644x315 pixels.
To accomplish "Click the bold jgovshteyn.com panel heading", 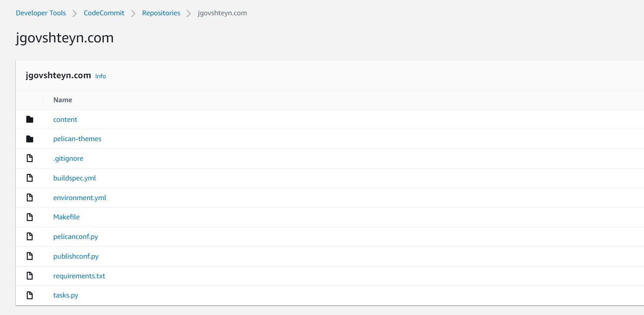I will 59,75.
